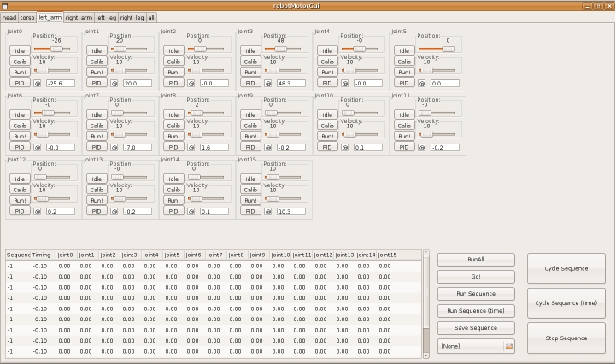The image size is (616, 364).
Task: Click the Save Sequence button
Action: (x=476, y=328)
